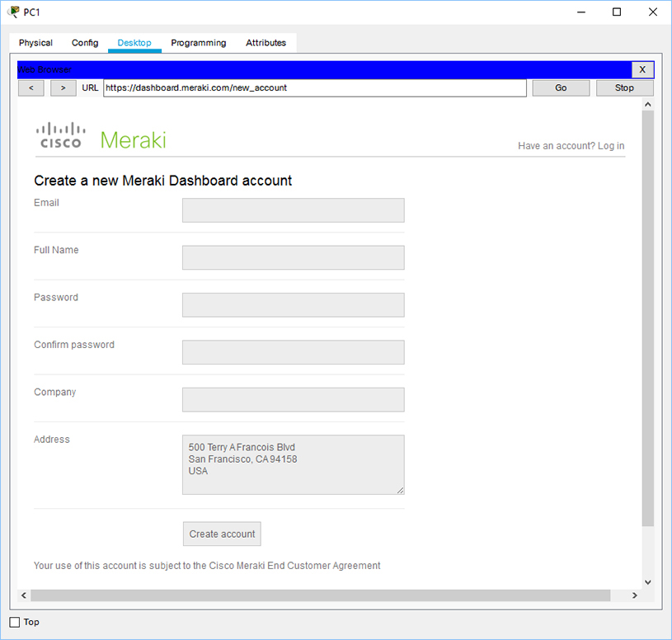
Task: Focus the Email input field
Action: (x=294, y=210)
